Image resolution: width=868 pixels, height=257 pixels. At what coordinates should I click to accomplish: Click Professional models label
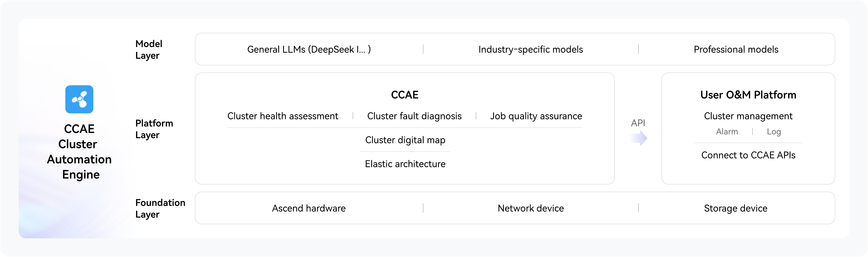[736, 50]
